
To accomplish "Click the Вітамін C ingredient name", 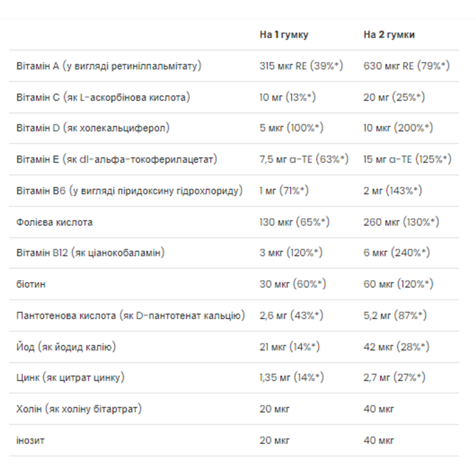I will tap(103, 97).
